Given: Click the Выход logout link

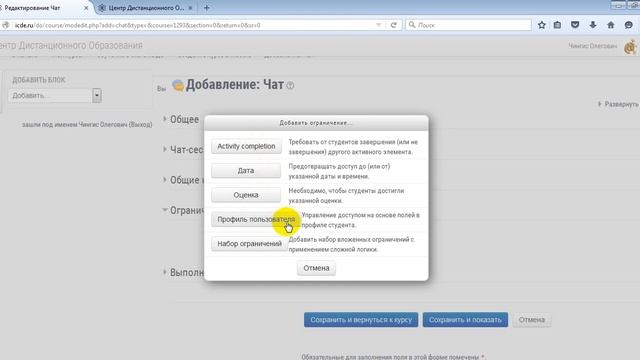Looking at the screenshot, I should tap(140, 124).
